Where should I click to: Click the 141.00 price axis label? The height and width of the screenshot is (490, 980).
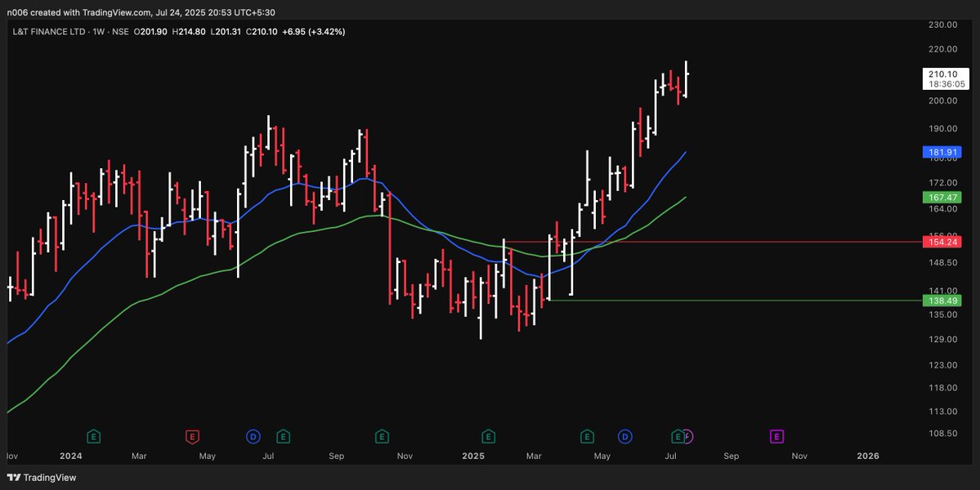click(x=943, y=291)
